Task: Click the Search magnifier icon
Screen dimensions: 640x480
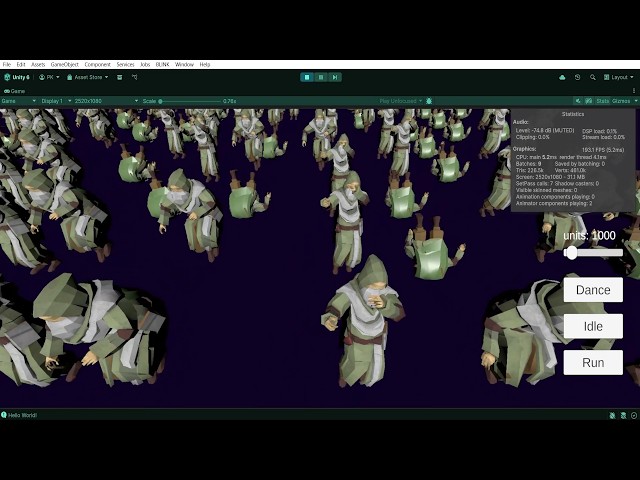Action: point(593,77)
